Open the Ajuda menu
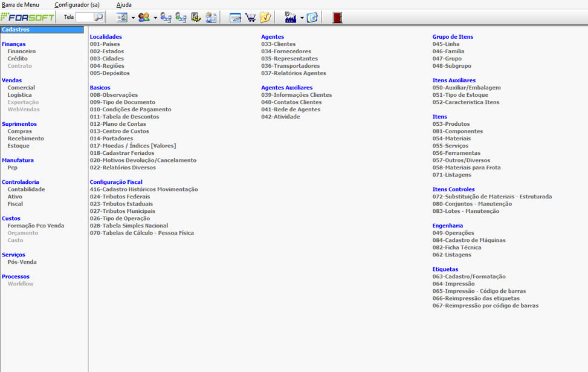588x372 pixels. [x=124, y=5]
